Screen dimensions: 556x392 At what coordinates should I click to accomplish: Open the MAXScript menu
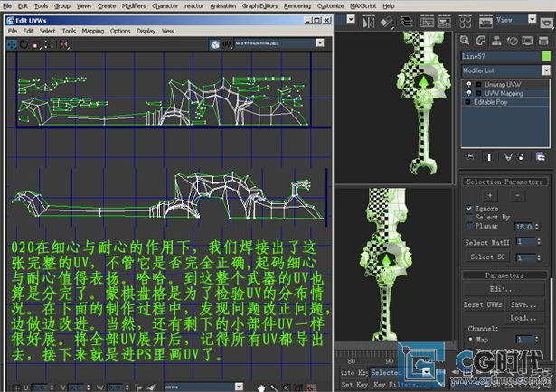(x=363, y=5)
